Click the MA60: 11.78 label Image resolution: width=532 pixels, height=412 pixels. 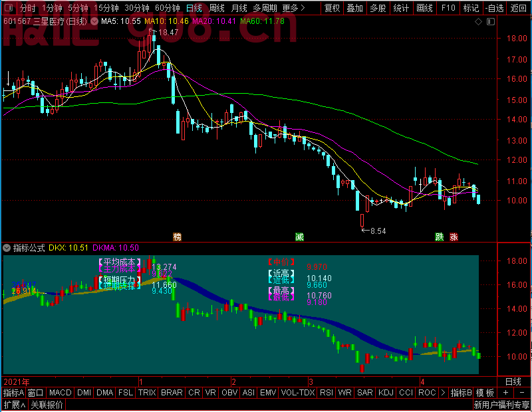(262, 21)
